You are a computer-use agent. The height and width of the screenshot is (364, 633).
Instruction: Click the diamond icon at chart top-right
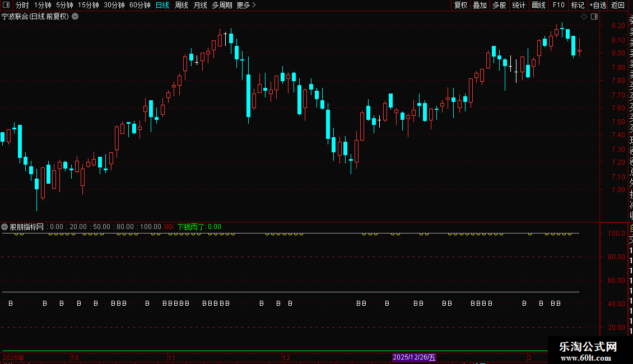click(584, 17)
